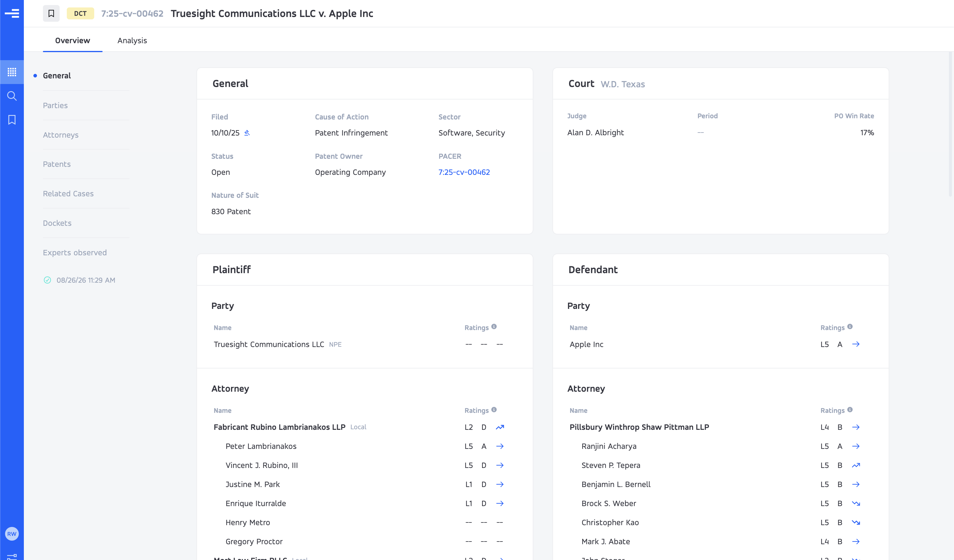Jump to the Parties section
The image size is (954, 560).
[x=55, y=105]
